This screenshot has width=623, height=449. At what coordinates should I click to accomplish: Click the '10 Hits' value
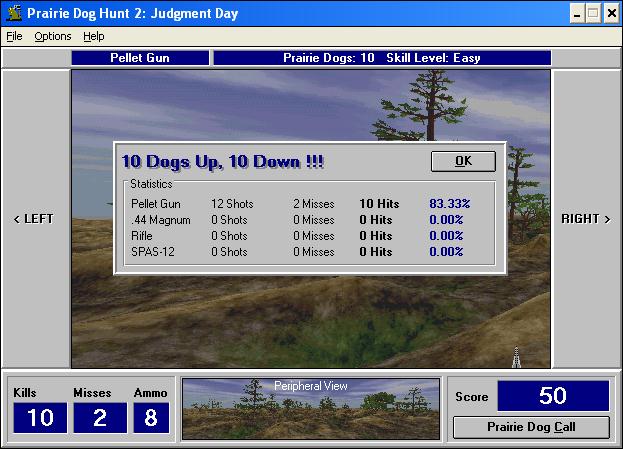tap(379, 204)
